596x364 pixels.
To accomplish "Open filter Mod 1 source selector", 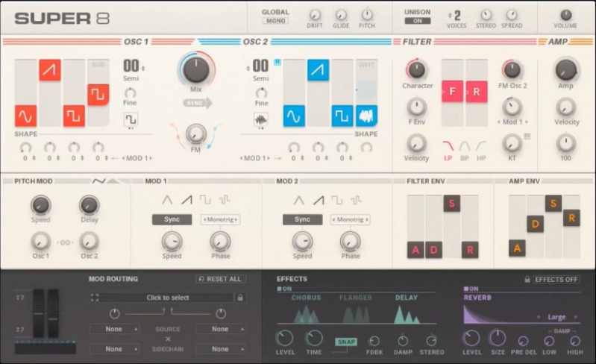I will [x=512, y=122].
